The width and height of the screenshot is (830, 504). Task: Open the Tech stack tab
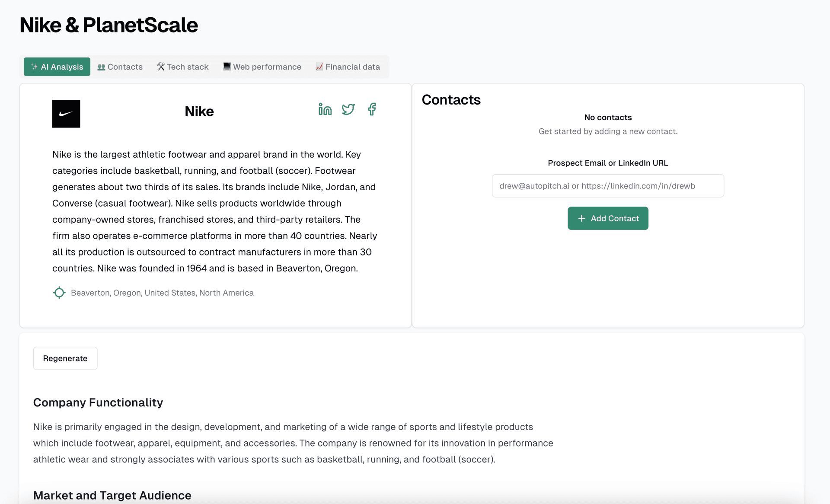point(182,67)
